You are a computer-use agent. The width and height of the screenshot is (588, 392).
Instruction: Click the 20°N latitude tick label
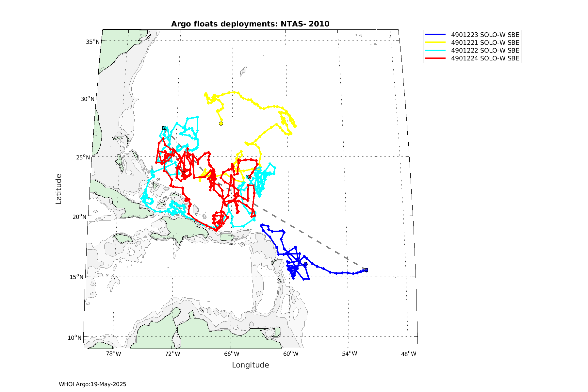(x=79, y=217)
